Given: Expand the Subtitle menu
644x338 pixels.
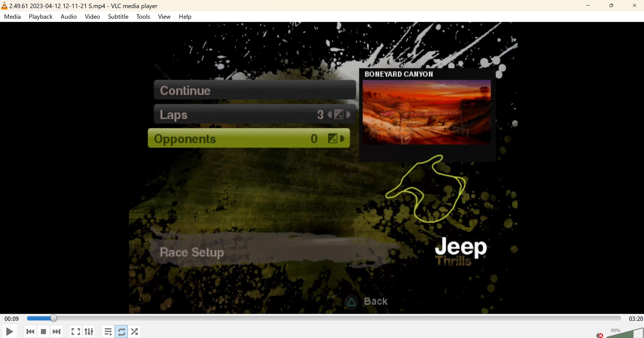Looking at the screenshot, I should coord(118,17).
